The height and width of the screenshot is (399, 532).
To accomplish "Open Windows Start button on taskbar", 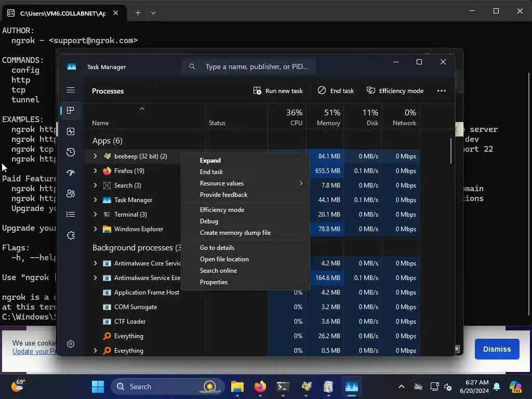I will 98,387.
